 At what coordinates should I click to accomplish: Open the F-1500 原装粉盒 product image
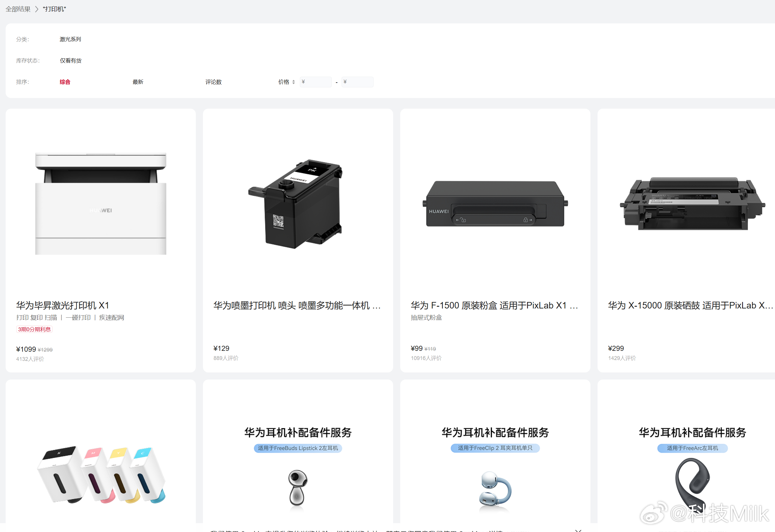pos(495,204)
